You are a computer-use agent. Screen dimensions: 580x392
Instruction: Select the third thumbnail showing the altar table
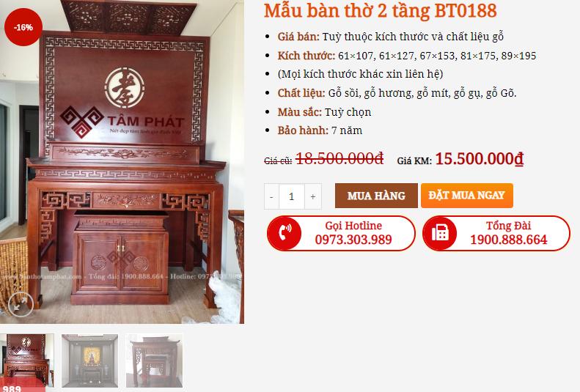pyautogui.click(x=154, y=360)
